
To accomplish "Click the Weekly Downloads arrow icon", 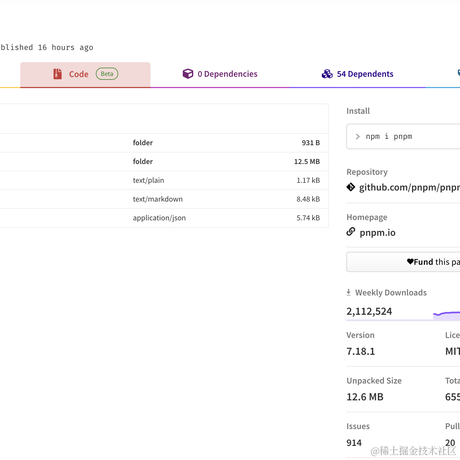I will pos(349,292).
